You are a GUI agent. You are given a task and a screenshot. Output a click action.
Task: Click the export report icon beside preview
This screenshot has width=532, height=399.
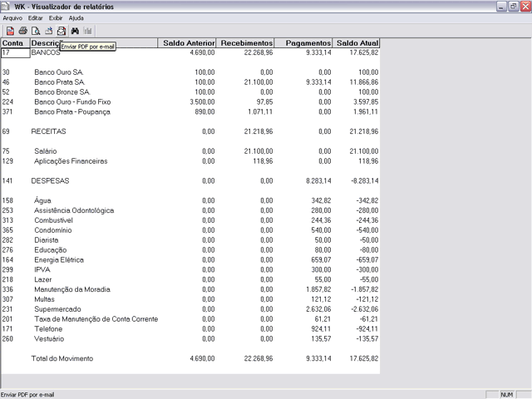click(x=48, y=31)
